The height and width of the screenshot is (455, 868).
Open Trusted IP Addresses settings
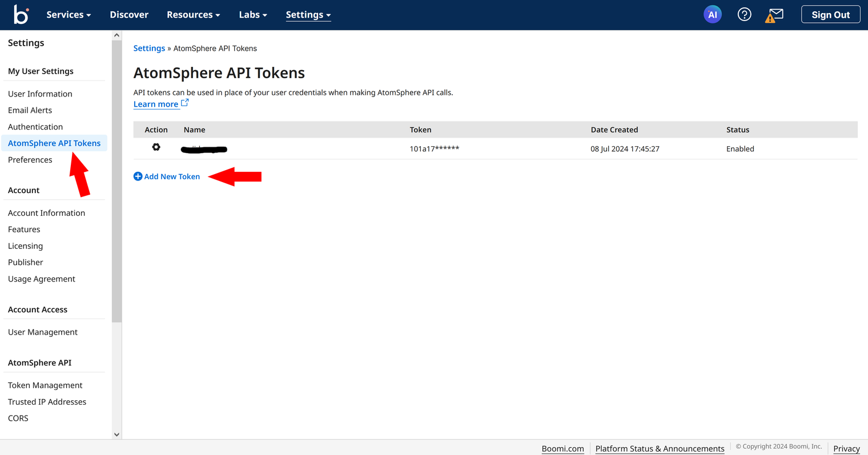(x=46, y=401)
